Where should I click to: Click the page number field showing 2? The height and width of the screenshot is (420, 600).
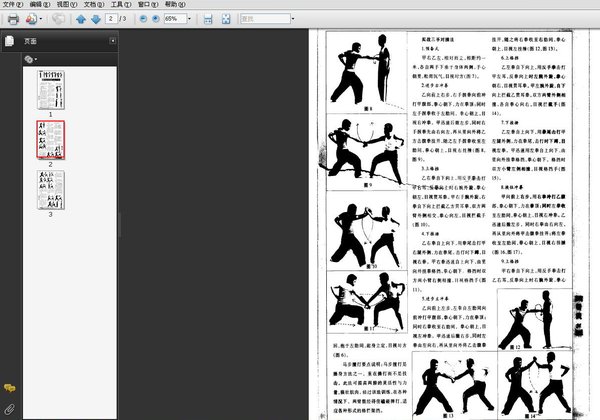(x=111, y=18)
